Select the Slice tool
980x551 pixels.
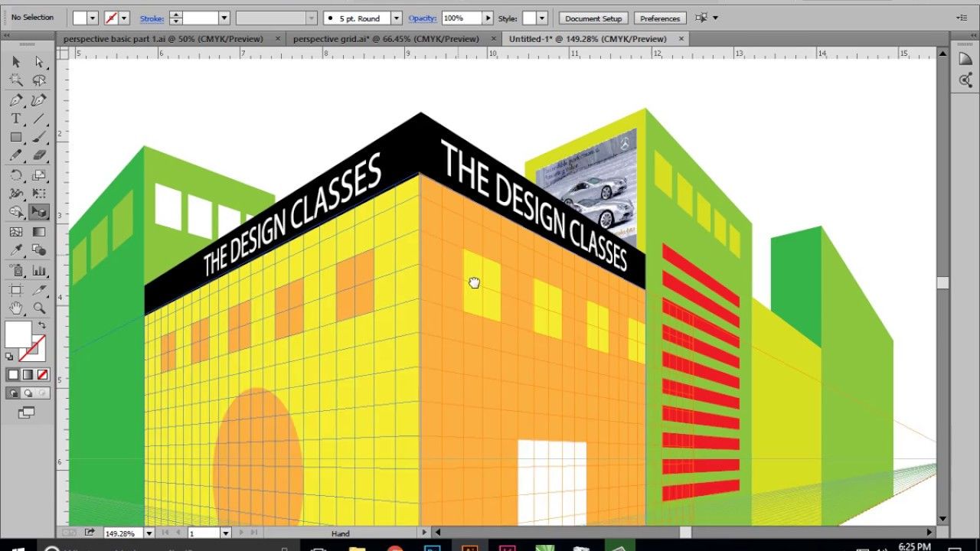click(39, 289)
